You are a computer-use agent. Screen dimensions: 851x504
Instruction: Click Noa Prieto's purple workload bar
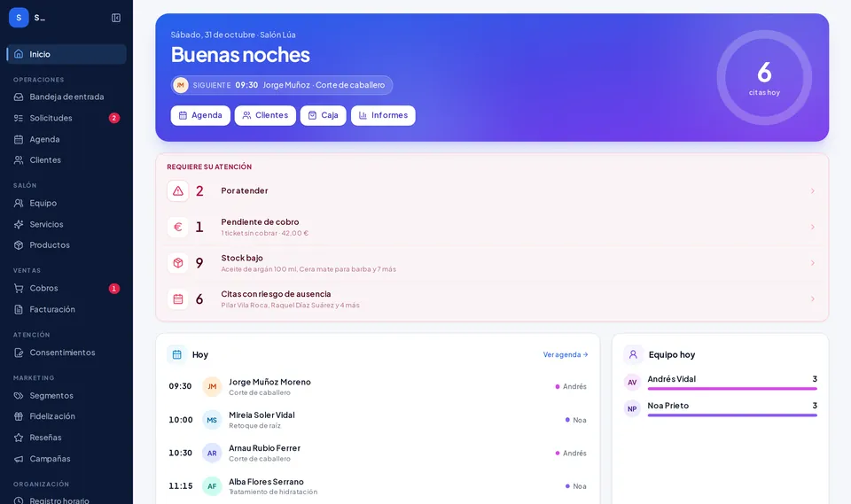coord(732,415)
